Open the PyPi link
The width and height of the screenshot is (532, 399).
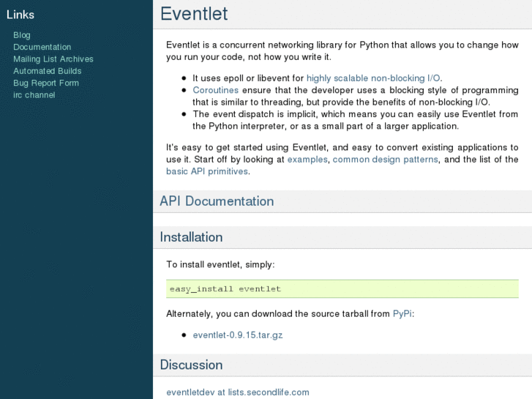point(402,313)
